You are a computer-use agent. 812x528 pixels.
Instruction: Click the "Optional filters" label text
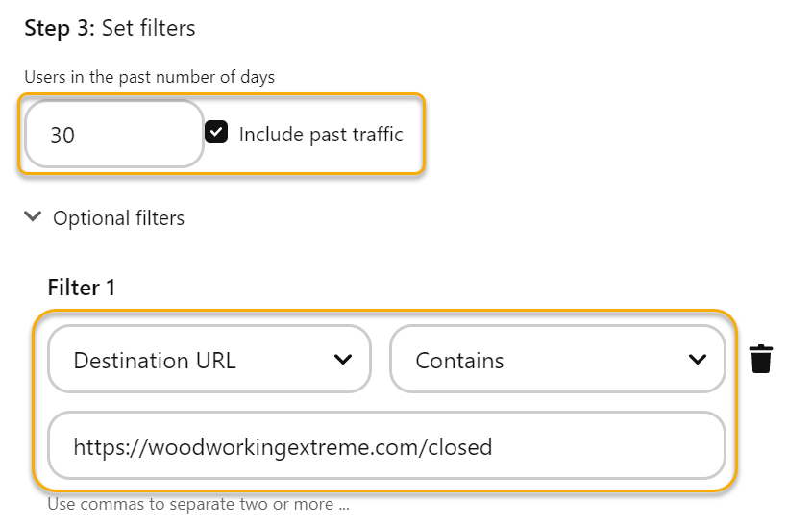tap(118, 218)
